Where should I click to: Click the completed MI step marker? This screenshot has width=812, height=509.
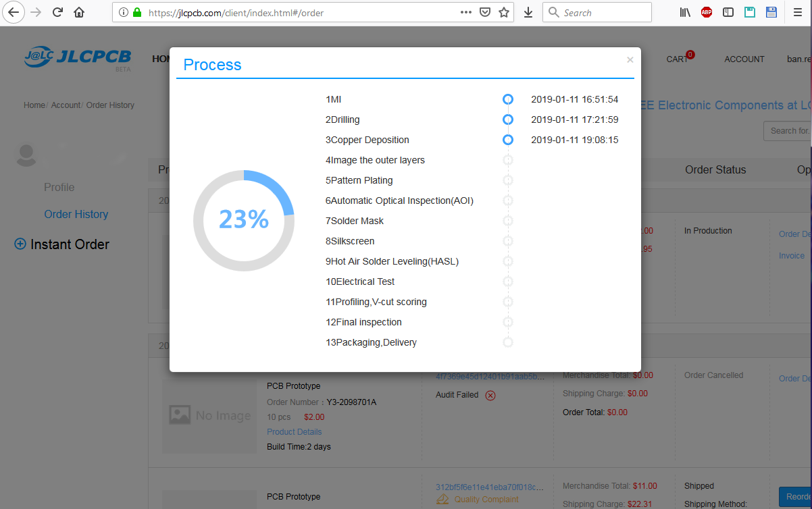(508, 99)
